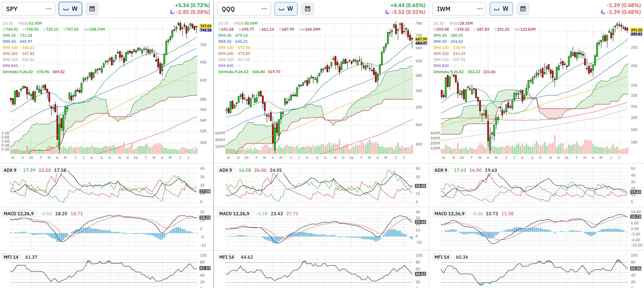The image size is (644, 288).
Task: Click the SMA 20 legend on QQQ chart
Action: pyautogui.click(x=233, y=35)
